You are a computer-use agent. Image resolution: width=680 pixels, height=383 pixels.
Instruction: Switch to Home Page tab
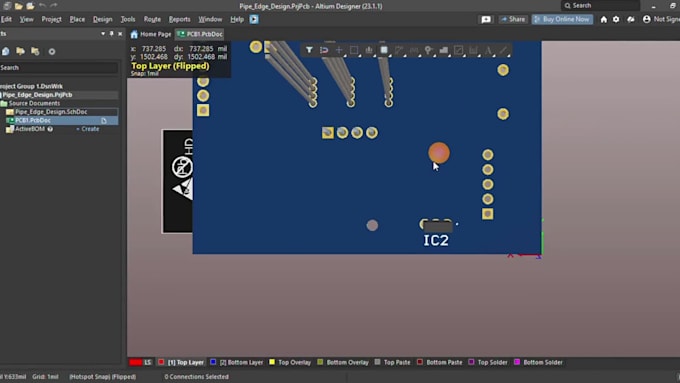(x=151, y=34)
